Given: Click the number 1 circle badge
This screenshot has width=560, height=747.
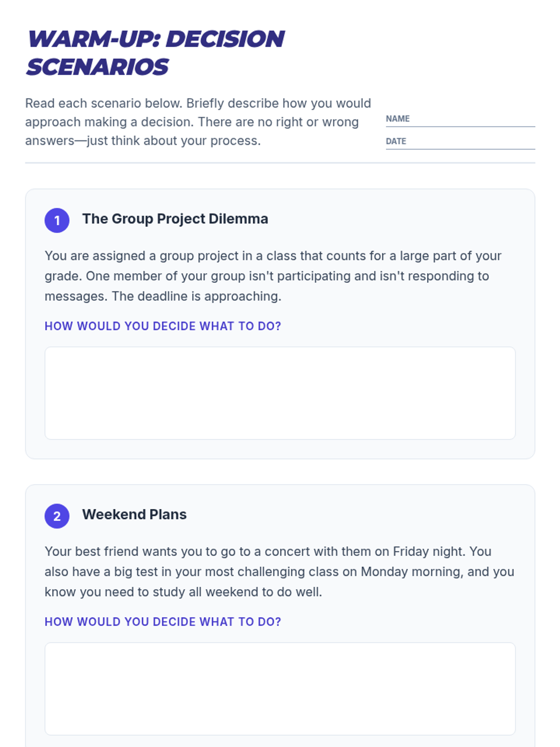Looking at the screenshot, I should (x=57, y=220).
